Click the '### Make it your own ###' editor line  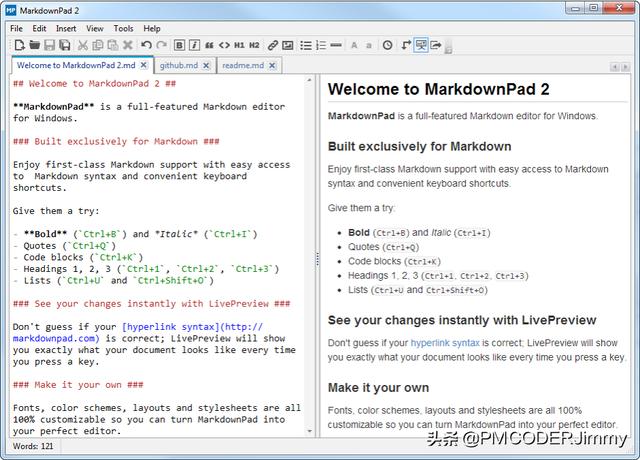(x=78, y=385)
